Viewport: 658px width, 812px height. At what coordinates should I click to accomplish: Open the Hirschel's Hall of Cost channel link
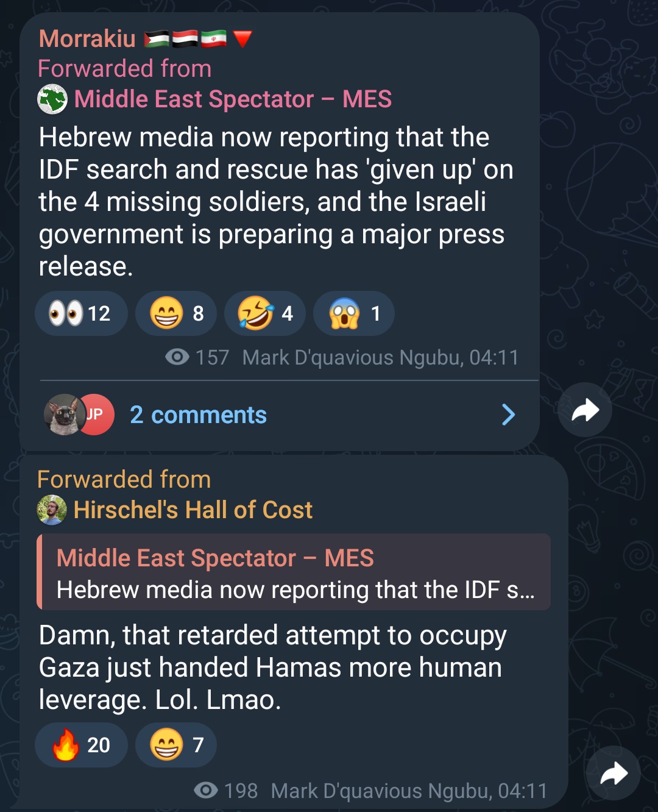[x=193, y=510]
